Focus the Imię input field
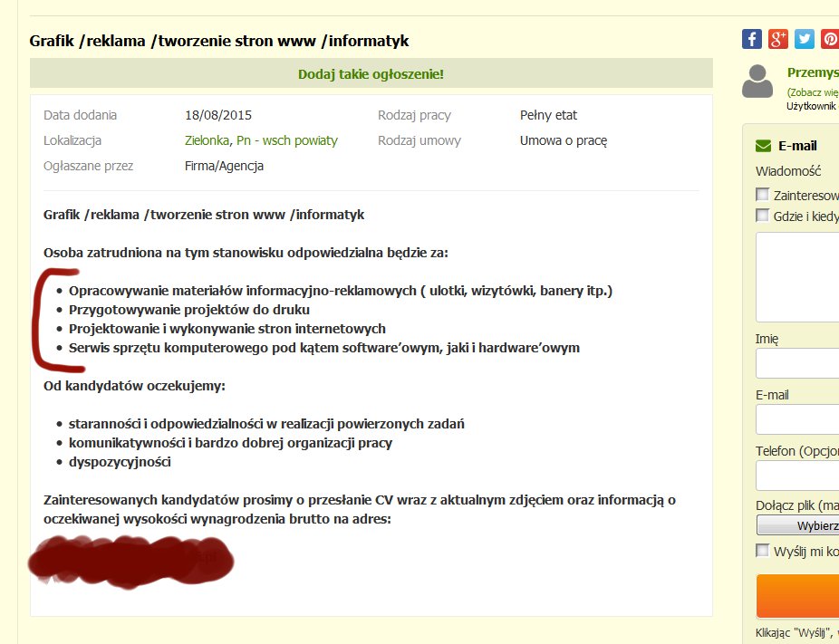Viewport: 839px width, 644px height. (x=797, y=363)
